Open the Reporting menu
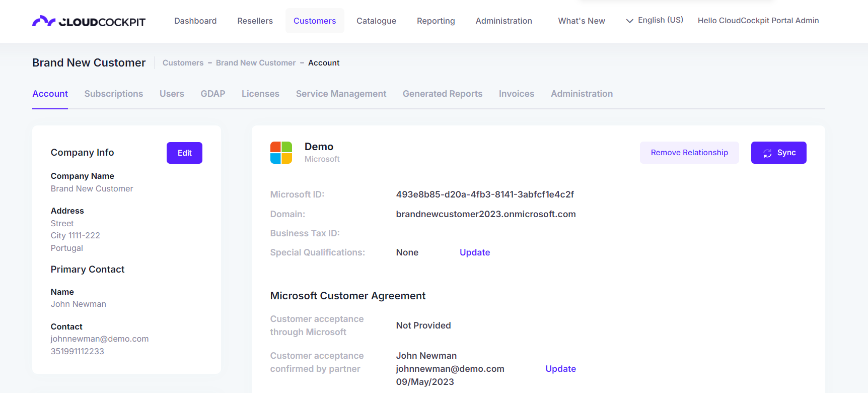 (436, 21)
